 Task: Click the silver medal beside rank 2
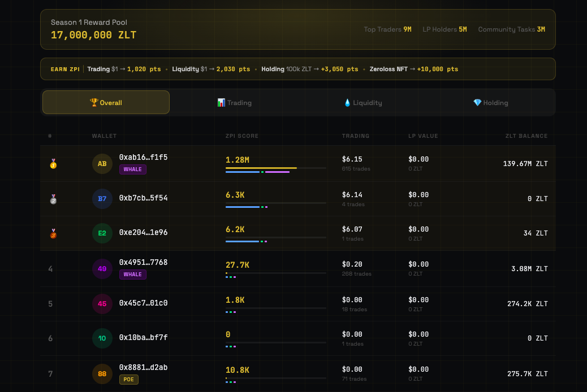click(x=52, y=199)
